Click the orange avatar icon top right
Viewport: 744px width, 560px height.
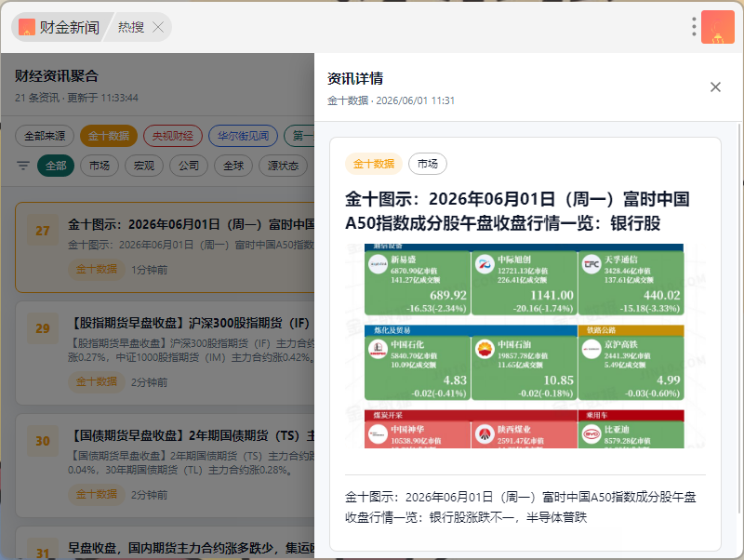[717, 27]
